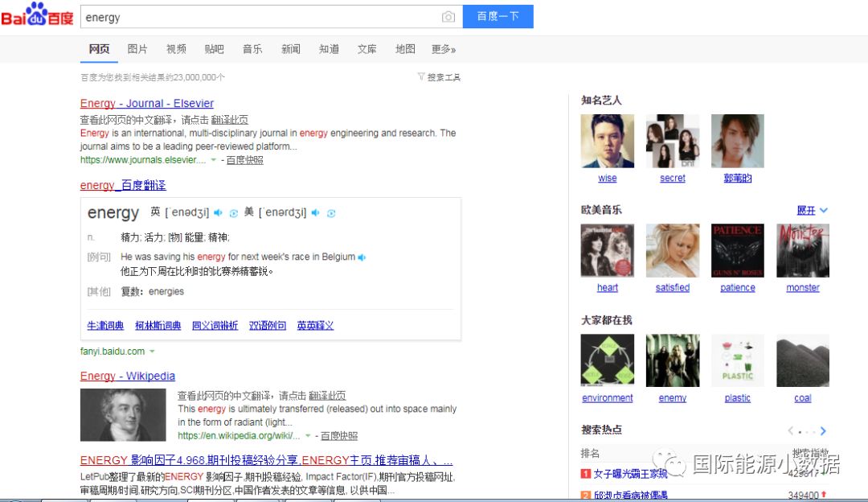The height and width of the screenshot is (502, 868).
Task: Click the Baidu logo
Action: coord(38,14)
